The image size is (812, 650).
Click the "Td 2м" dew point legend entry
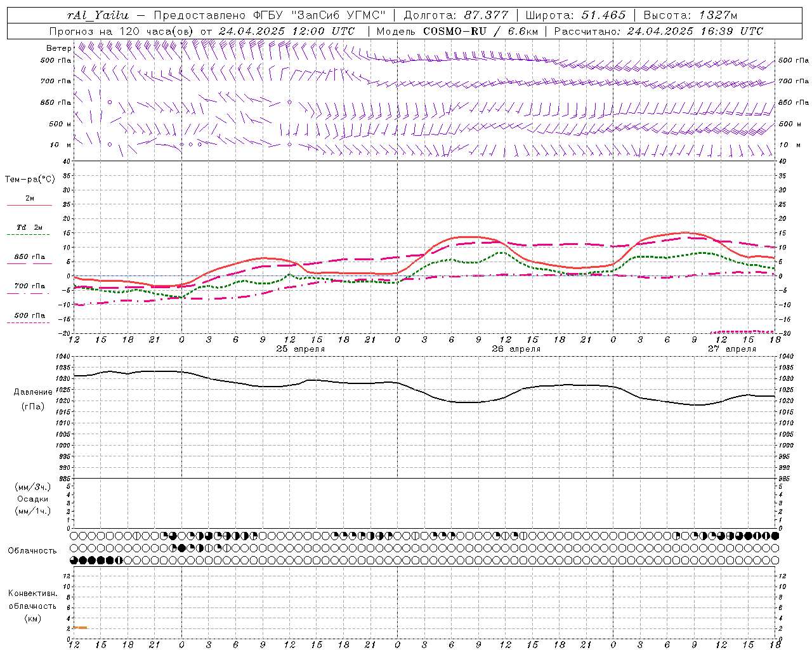point(30,227)
